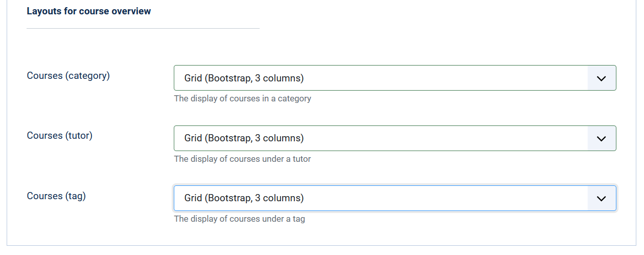
Task: Click help text 'The display of courses under a tag'
Action: tap(239, 219)
